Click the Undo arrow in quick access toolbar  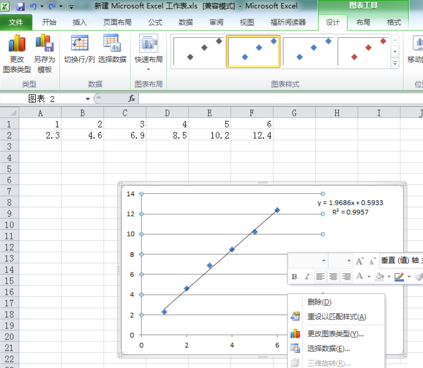coord(33,6)
